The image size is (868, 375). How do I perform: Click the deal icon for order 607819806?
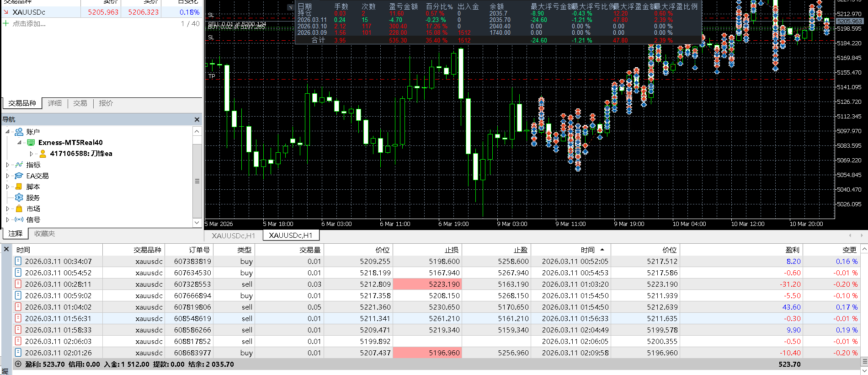pyautogui.click(x=18, y=307)
